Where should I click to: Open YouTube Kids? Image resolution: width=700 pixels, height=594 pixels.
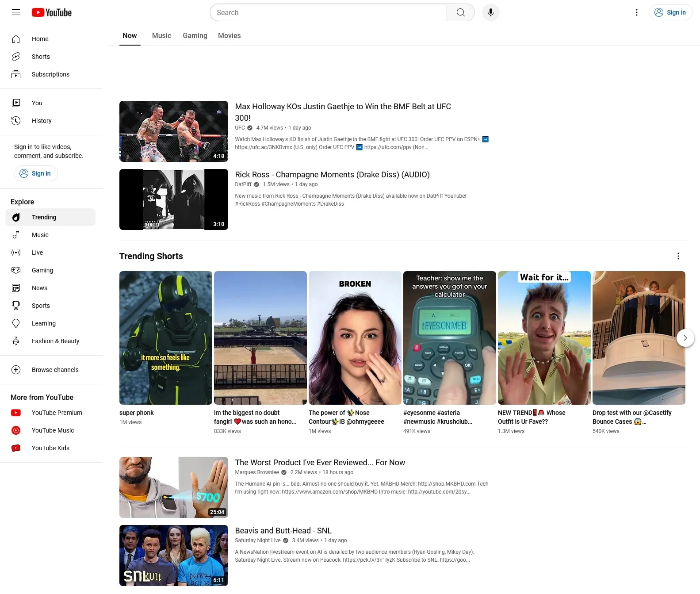(51, 448)
